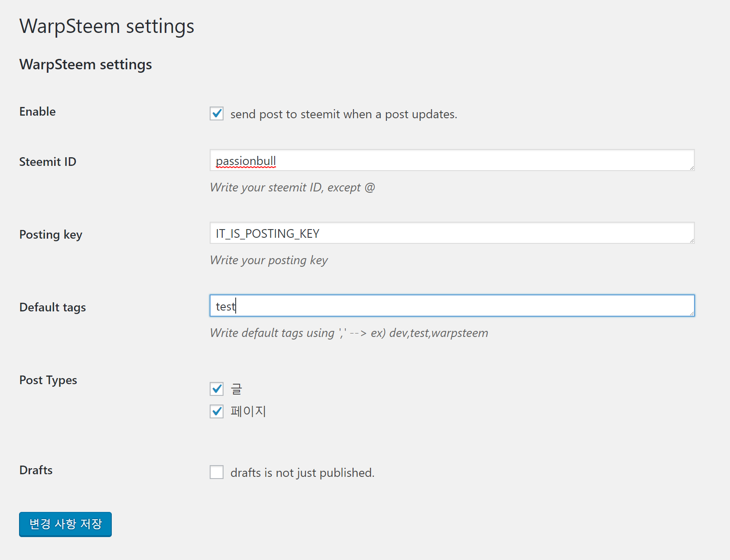Screen dimensions: 730x560
Task: Toggle the 글 post type checkbox
Action: pos(217,389)
